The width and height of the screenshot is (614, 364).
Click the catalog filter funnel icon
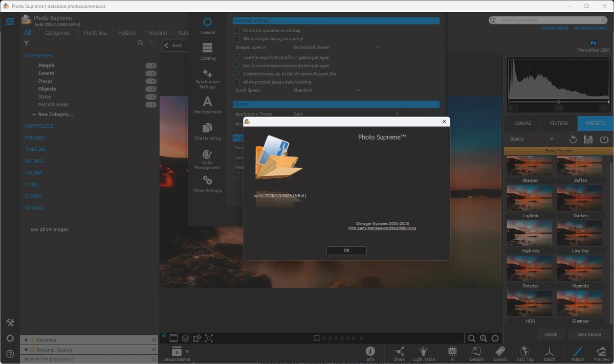27,43
